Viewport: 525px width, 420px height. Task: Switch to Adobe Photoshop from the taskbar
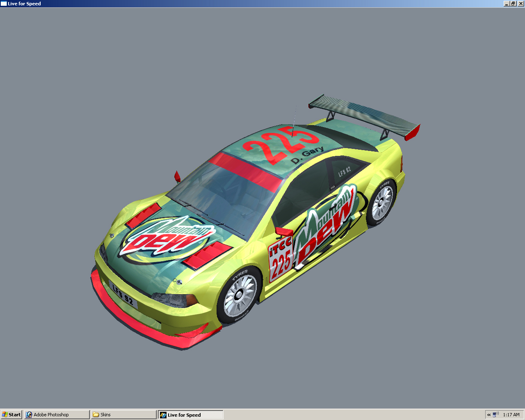[57, 415]
